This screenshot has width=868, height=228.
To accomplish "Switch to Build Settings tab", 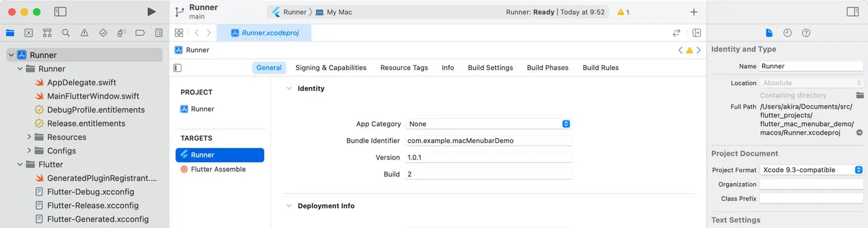I will pyautogui.click(x=490, y=68).
